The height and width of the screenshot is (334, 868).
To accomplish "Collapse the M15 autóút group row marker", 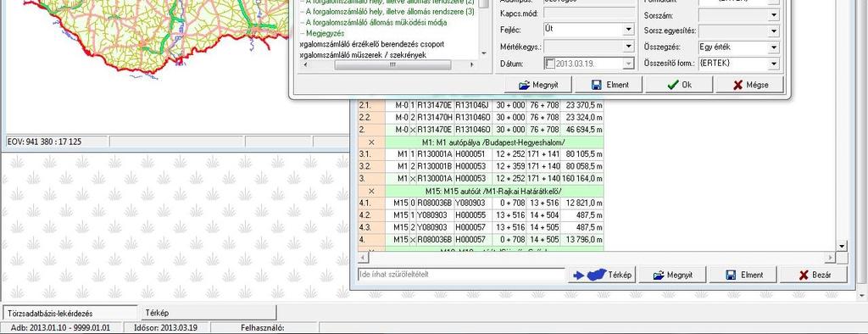I will pyautogui.click(x=371, y=191).
